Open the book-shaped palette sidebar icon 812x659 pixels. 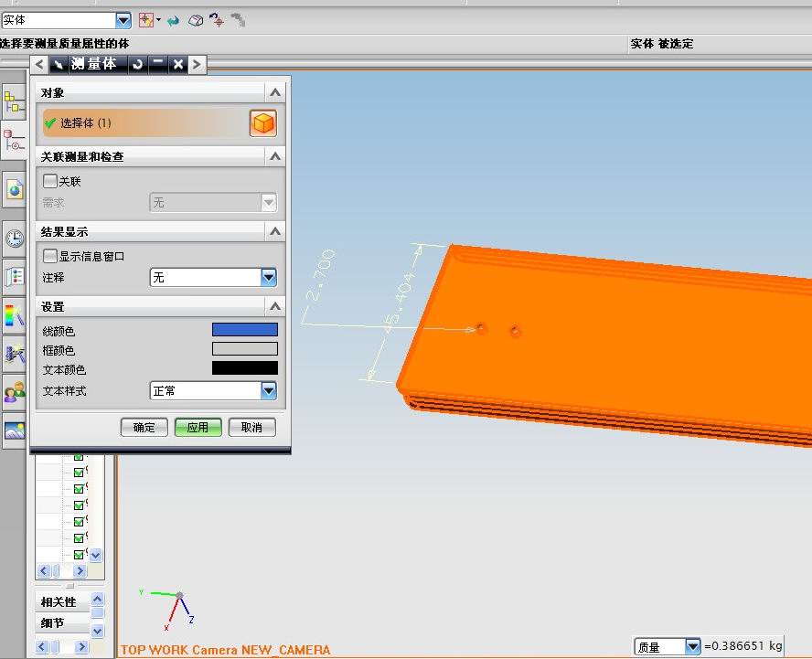[x=15, y=277]
